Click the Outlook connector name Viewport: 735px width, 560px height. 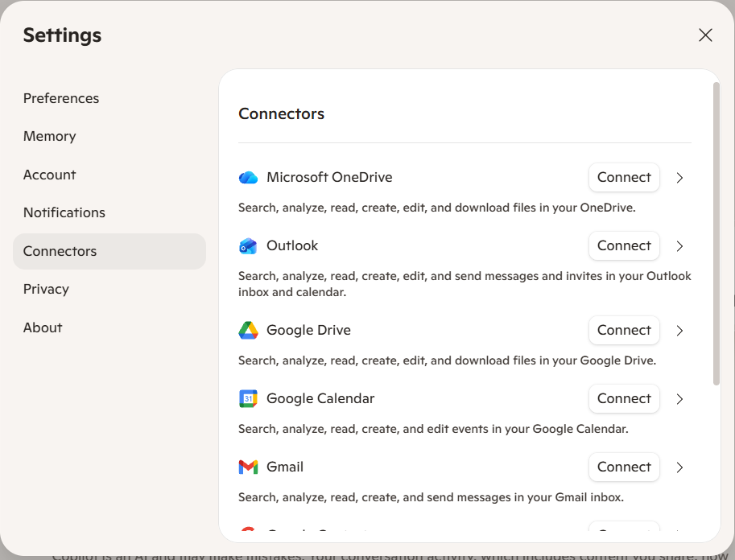point(292,246)
